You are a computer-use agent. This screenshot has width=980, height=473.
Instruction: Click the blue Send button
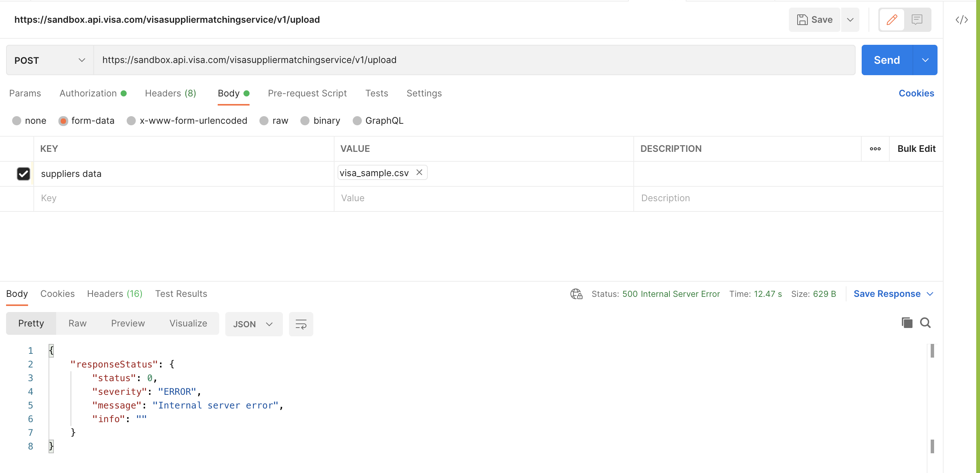click(x=886, y=60)
